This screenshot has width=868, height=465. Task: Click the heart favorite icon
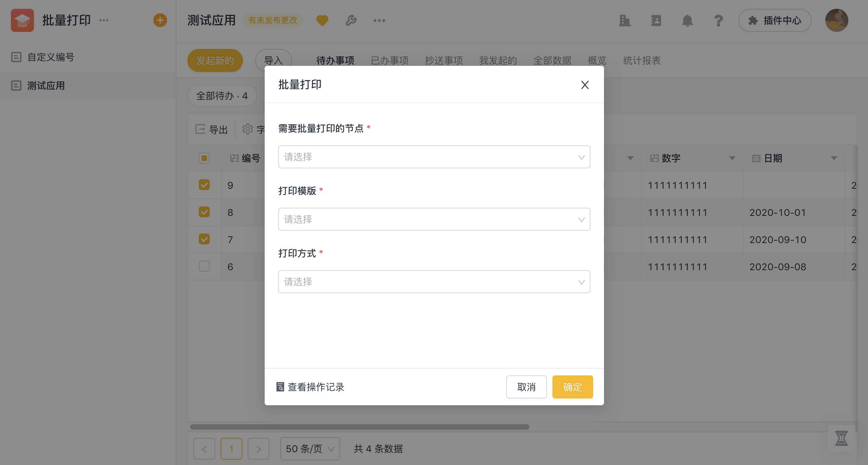pos(322,21)
